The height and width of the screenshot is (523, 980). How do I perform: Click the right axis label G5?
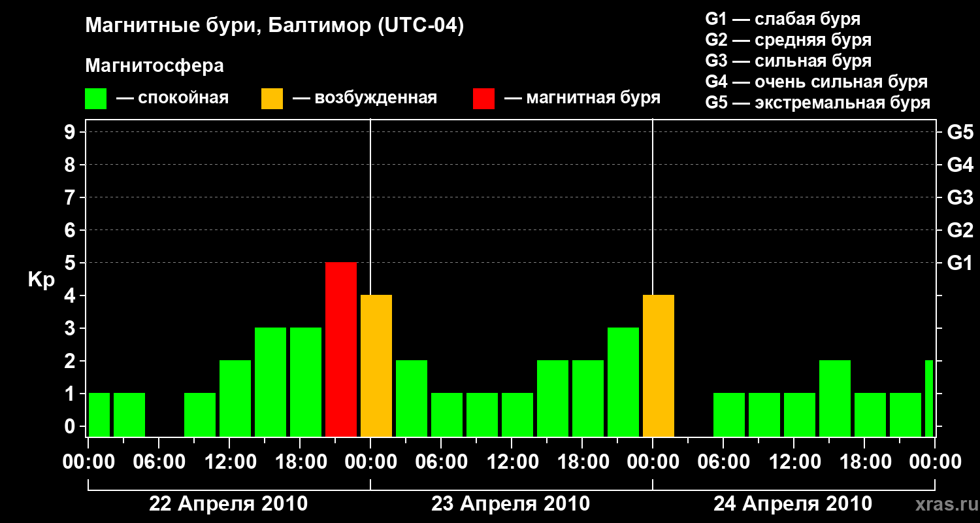click(x=960, y=132)
